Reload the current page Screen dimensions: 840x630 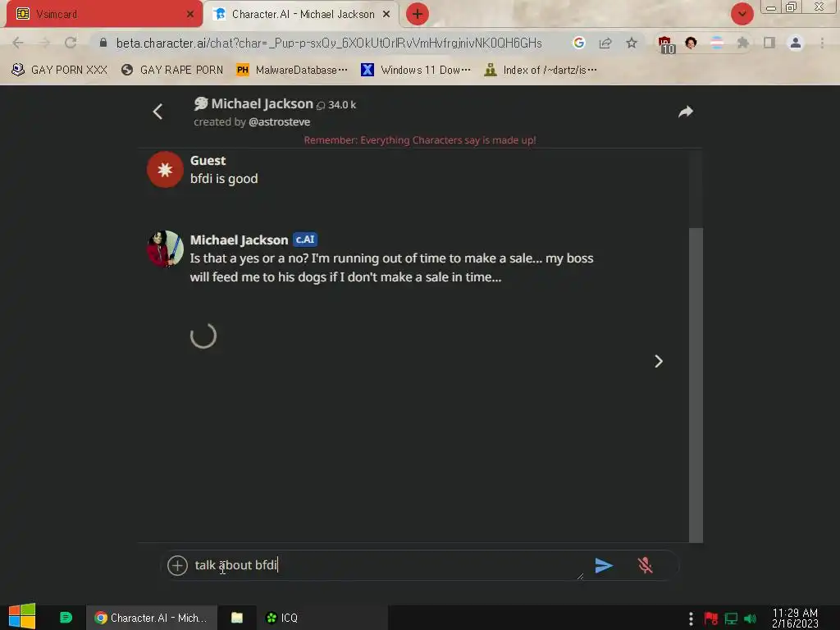pos(71,43)
